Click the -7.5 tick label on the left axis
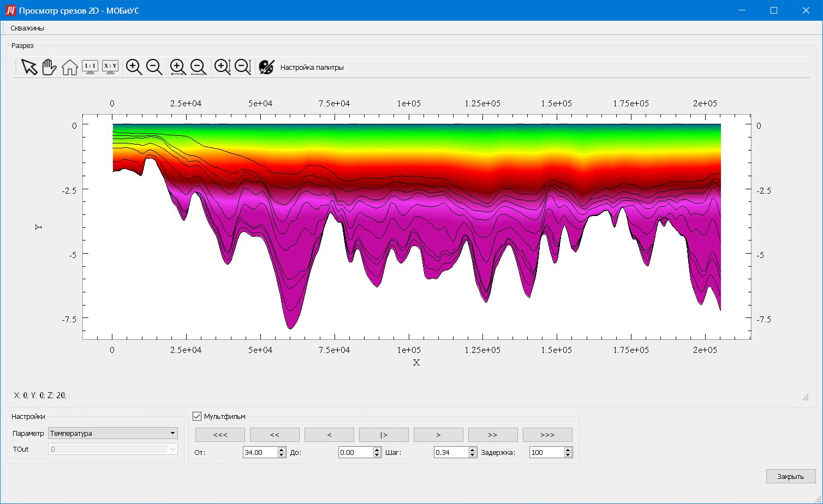This screenshot has height=504, width=823. coord(69,319)
